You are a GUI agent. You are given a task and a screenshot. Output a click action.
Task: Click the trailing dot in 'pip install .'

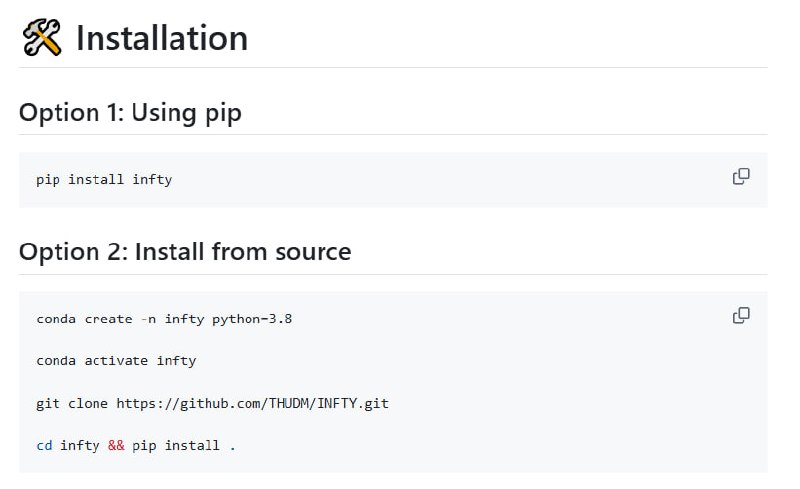233,446
